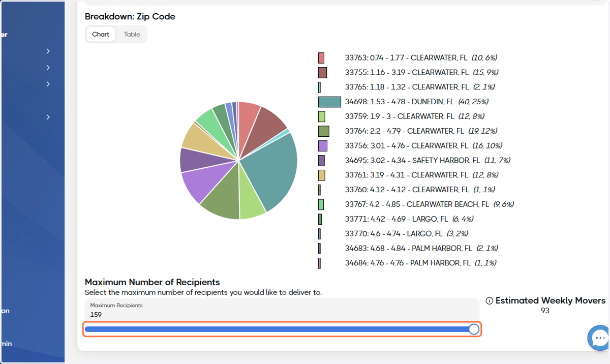The height and width of the screenshot is (364, 610).
Task: Switch to the Table tab
Action: click(132, 35)
